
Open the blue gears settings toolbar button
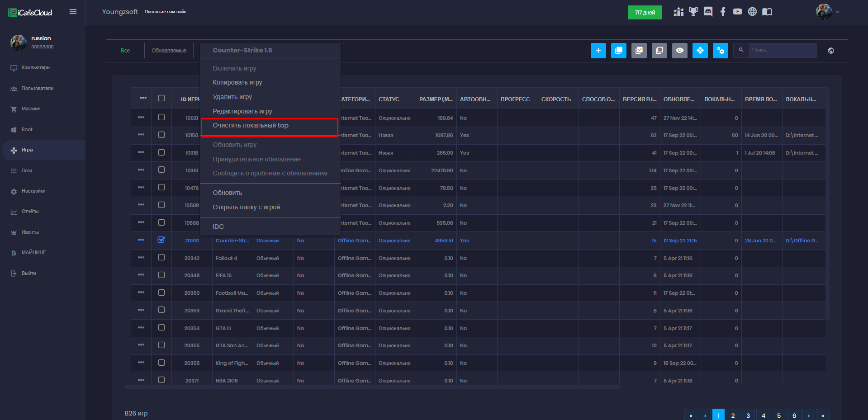coord(720,51)
